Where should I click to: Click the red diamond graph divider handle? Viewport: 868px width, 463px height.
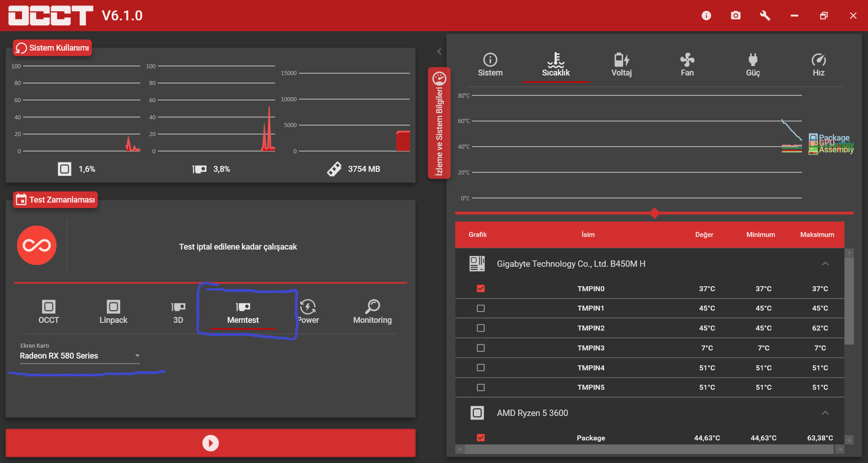click(x=654, y=213)
